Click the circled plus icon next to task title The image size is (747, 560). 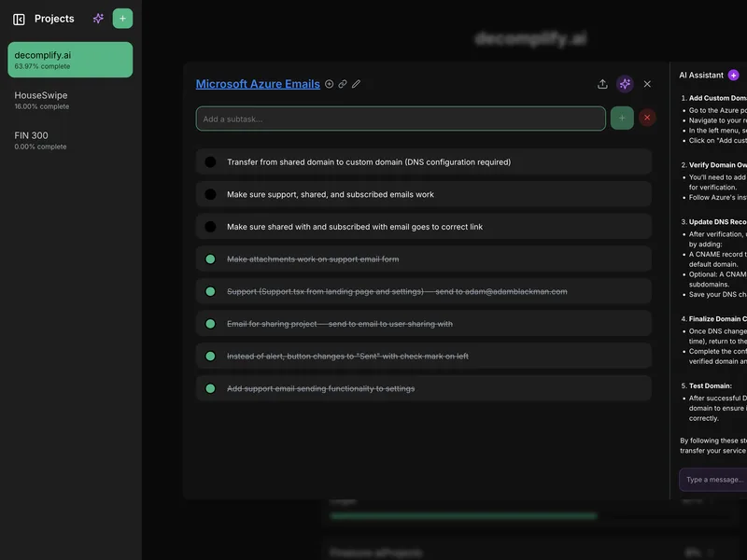(x=330, y=84)
